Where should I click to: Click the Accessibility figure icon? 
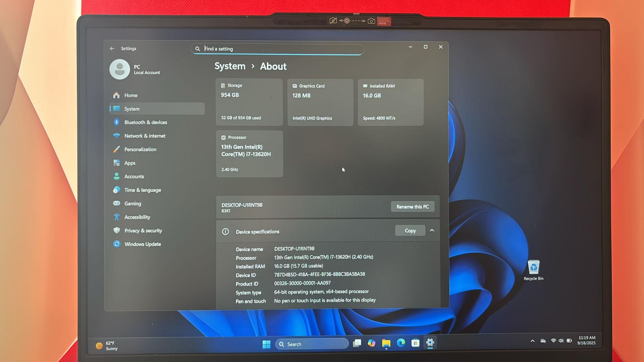pos(117,217)
